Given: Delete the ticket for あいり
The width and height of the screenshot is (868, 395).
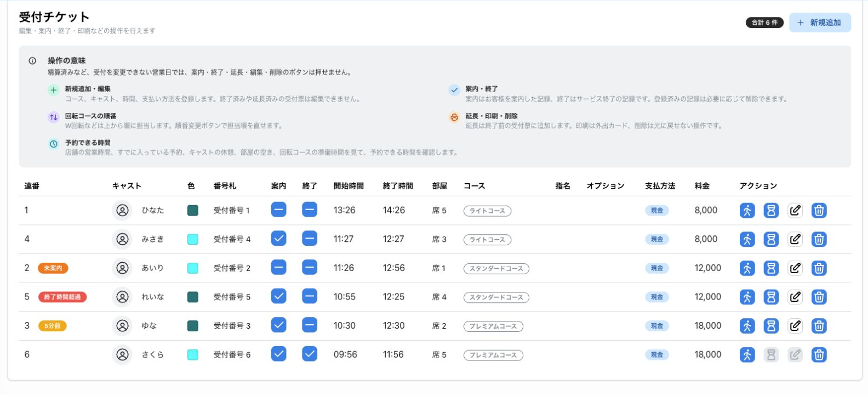Looking at the screenshot, I should tap(819, 268).
